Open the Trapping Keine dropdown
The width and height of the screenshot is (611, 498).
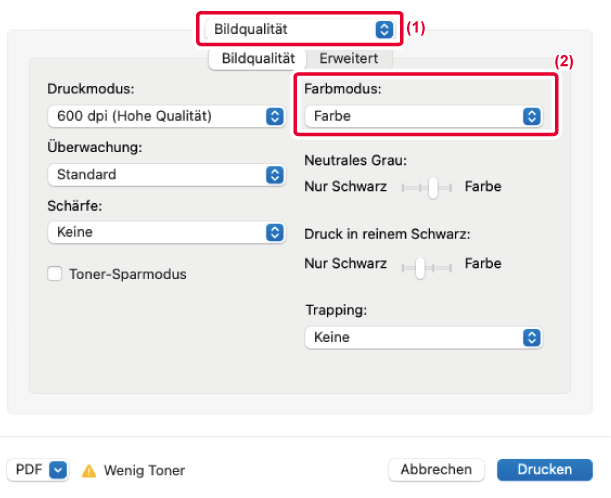click(x=424, y=337)
